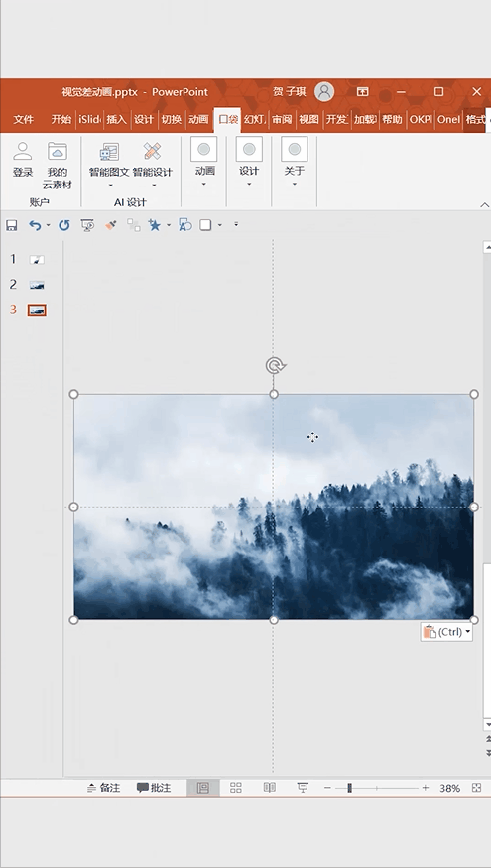Viewport: 491px width, 868px height.
Task: Open the 文件 menu tab
Action: (x=23, y=120)
